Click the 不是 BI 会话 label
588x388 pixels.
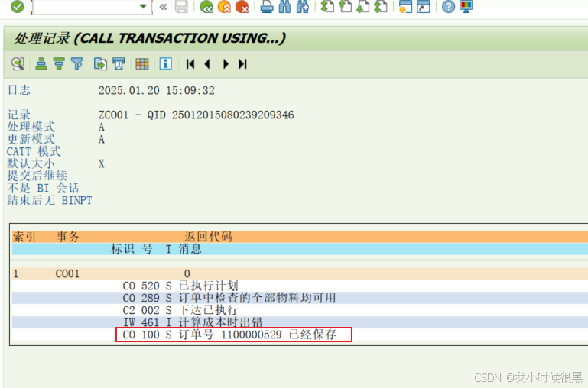pyautogui.click(x=43, y=188)
